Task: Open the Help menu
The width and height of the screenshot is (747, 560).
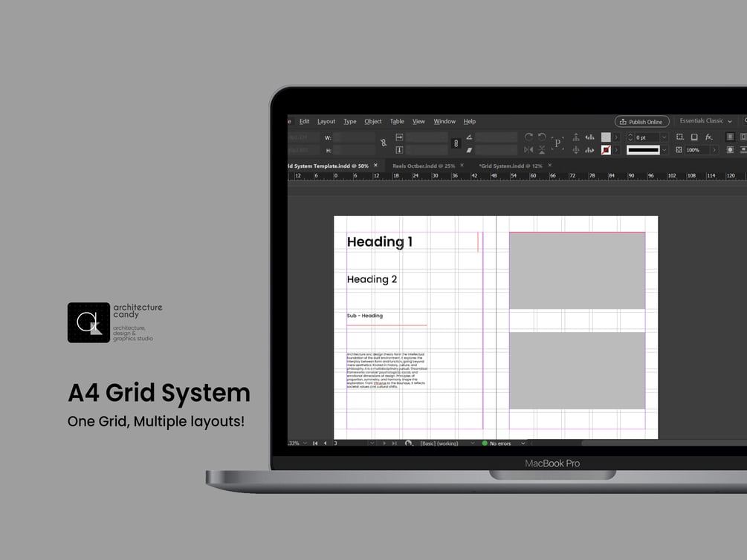Action: click(469, 121)
